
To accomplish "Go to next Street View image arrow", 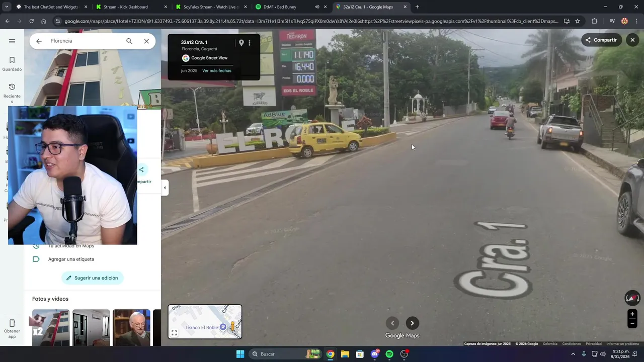I will [412, 323].
